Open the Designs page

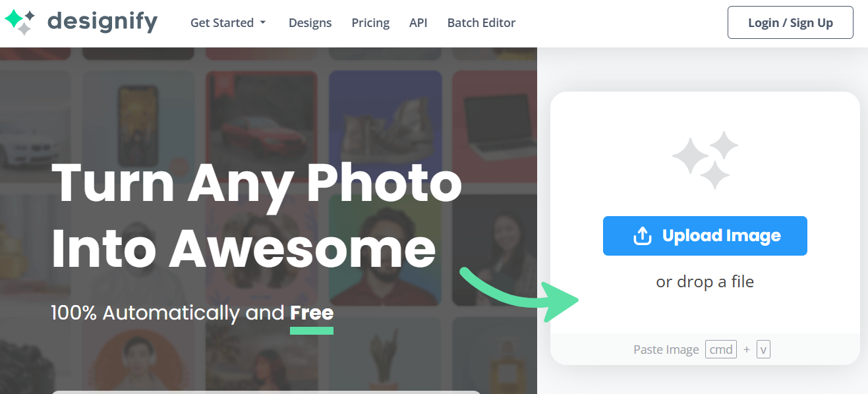click(x=310, y=23)
